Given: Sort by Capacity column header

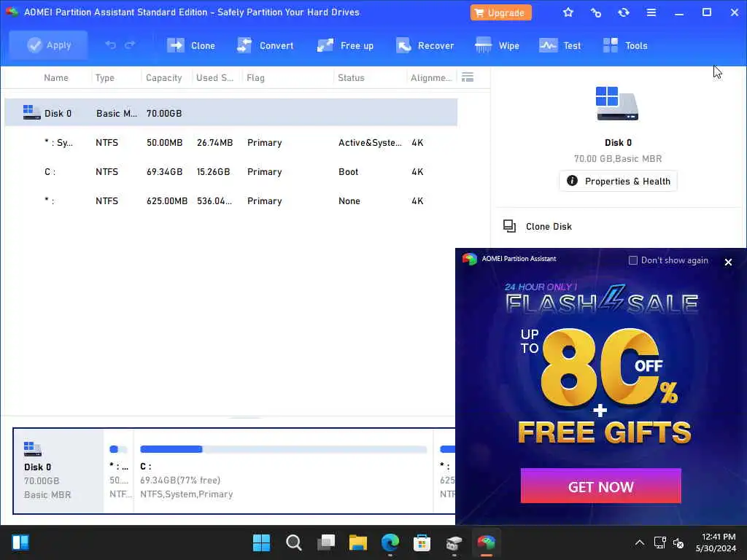Looking at the screenshot, I should coord(164,77).
